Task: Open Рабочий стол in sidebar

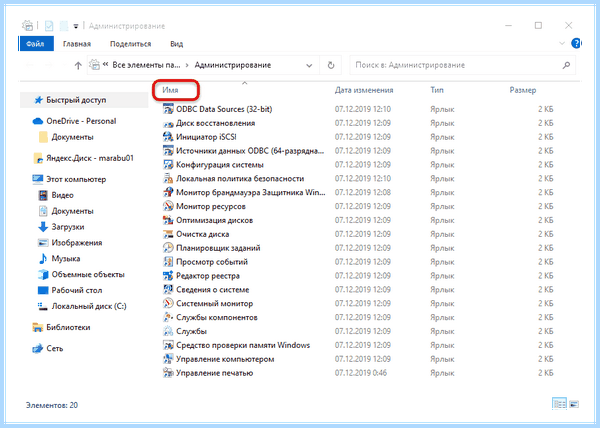Action: (x=77, y=290)
